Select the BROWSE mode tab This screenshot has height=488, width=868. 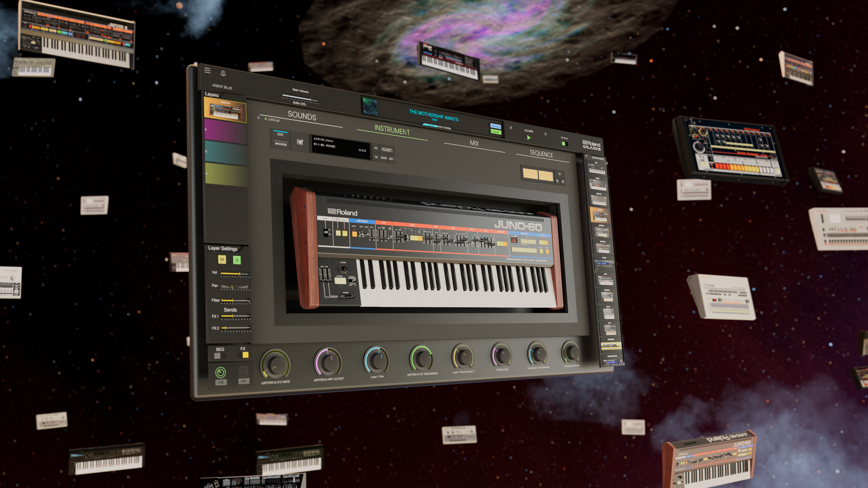[x=281, y=144]
